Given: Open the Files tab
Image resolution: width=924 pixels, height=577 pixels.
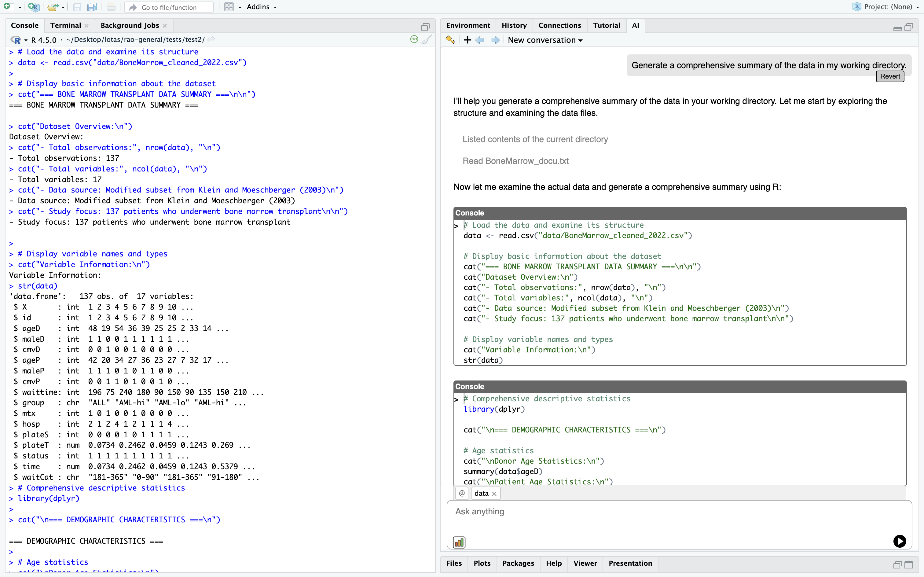Looking at the screenshot, I should tap(454, 563).
